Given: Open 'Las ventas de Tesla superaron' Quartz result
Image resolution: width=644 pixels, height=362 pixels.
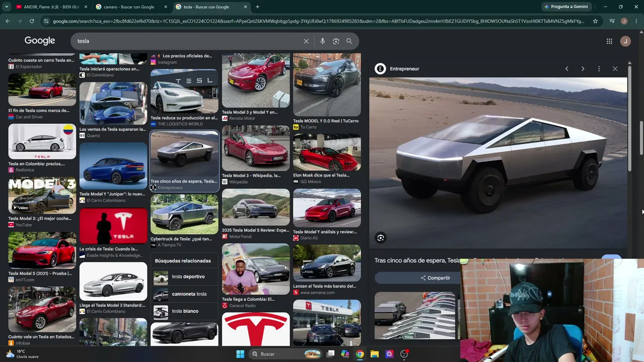Looking at the screenshot, I should [113, 104].
